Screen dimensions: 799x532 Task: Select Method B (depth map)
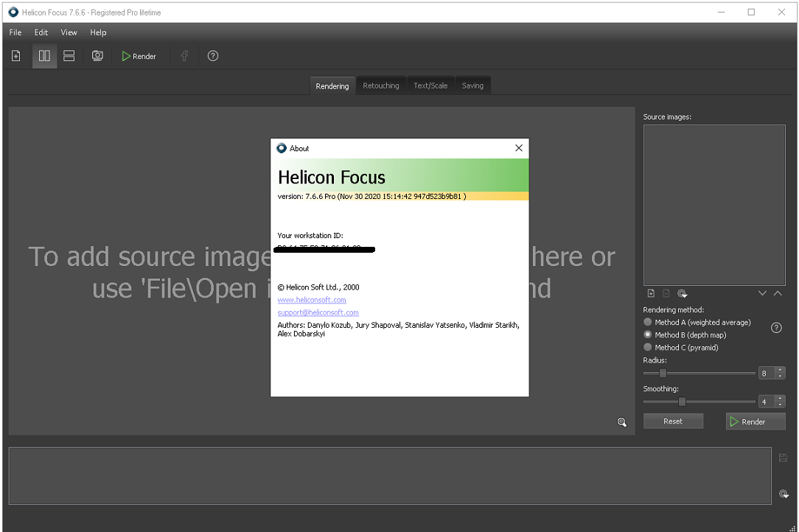[685, 335]
